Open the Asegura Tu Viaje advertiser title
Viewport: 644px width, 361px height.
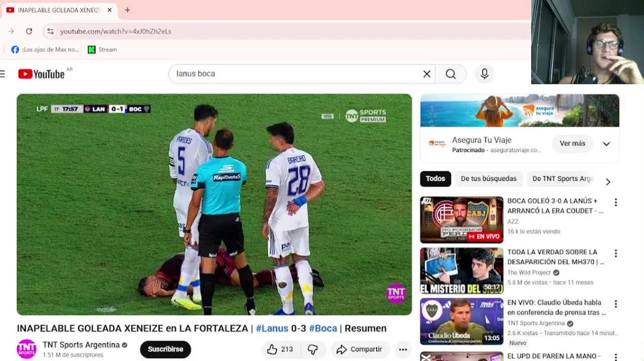(x=481, y=140)
